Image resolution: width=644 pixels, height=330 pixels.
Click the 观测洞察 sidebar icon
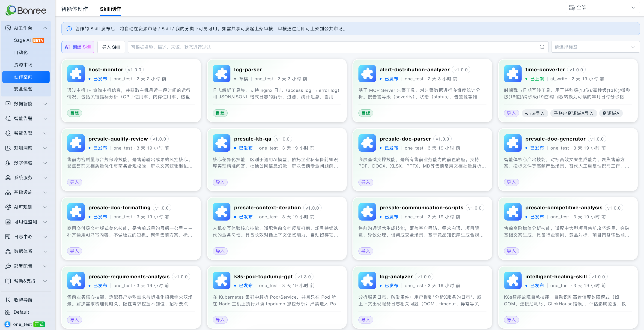(x=8, y=148)
